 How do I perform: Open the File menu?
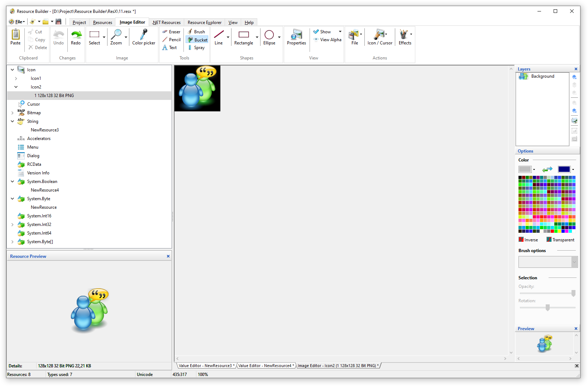point(17,22)
